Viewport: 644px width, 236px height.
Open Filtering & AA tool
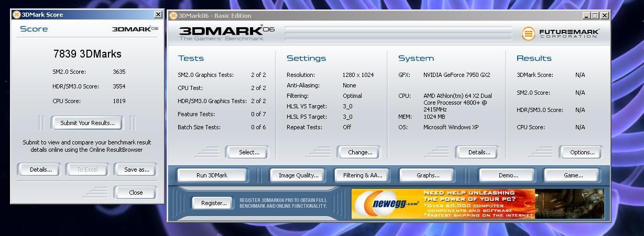click(363, 175)
